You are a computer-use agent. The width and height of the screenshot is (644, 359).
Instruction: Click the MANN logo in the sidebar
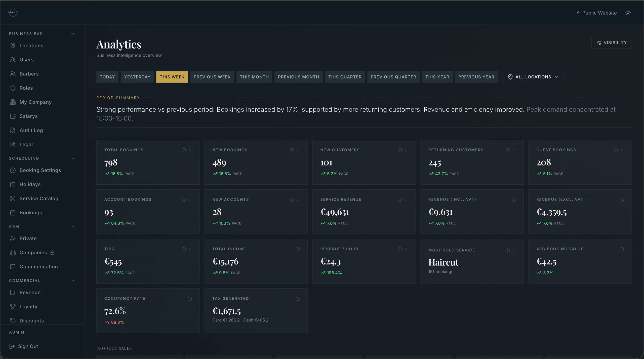13,12
